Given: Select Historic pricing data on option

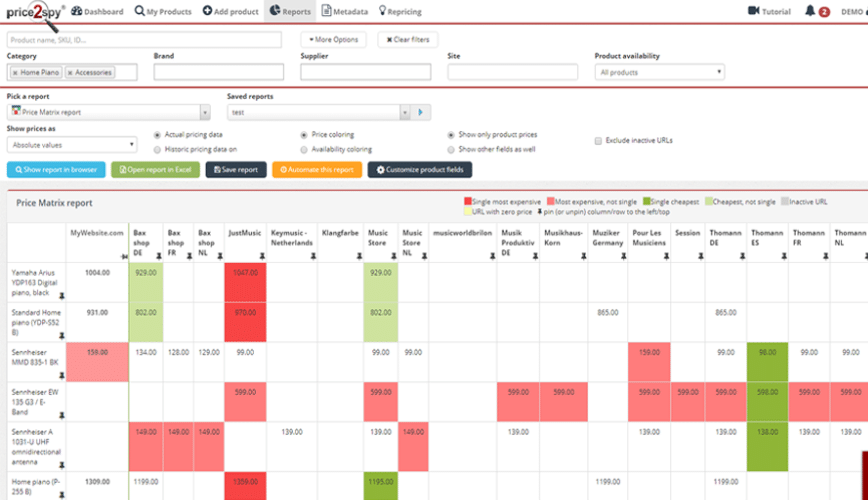Looking at the screenshot, I should [157, 149].
